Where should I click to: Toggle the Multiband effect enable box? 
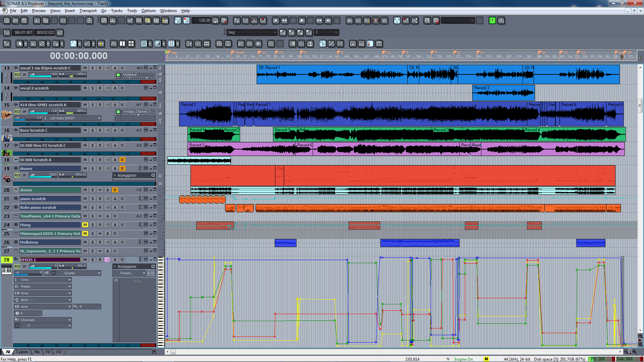(118, 75)
